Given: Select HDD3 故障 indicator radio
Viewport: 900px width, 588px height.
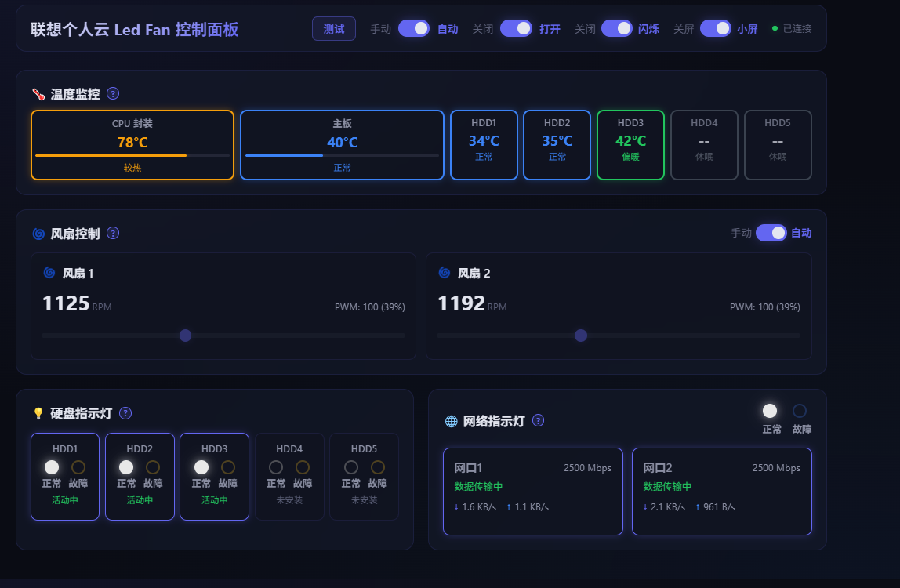Looking at the screenshot, I should 228,467.
